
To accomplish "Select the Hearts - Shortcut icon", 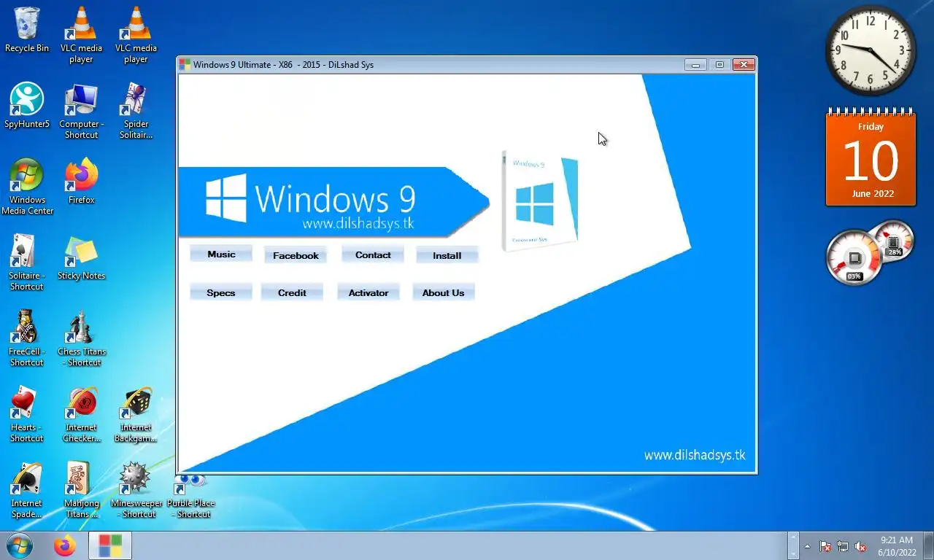I will pos(27,414).
